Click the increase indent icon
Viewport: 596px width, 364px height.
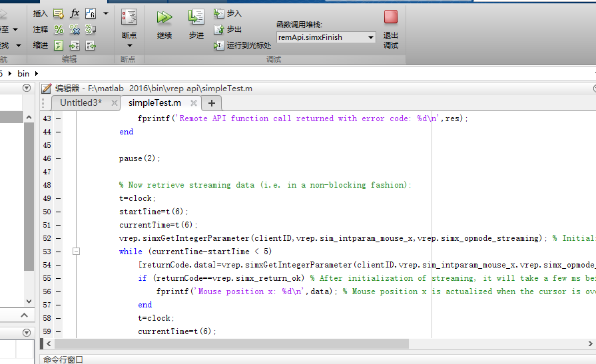click(x=75, y=46)
